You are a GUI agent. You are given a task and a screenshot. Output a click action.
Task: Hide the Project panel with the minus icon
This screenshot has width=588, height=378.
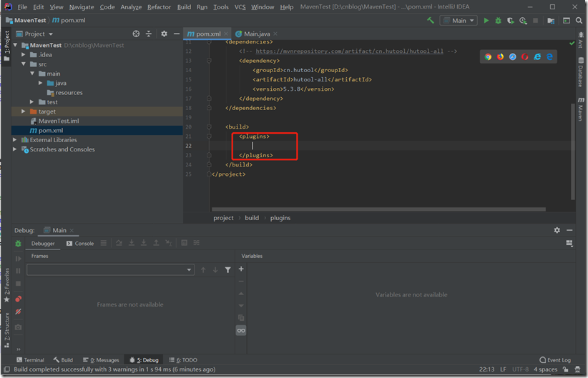(176, 34)
